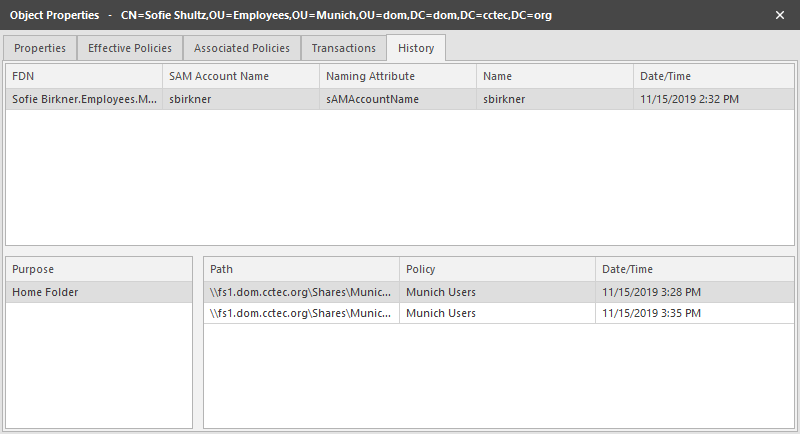800x434 pixels.
Task: Select the Associated Policies tab
Action: (x=242, y=48)
